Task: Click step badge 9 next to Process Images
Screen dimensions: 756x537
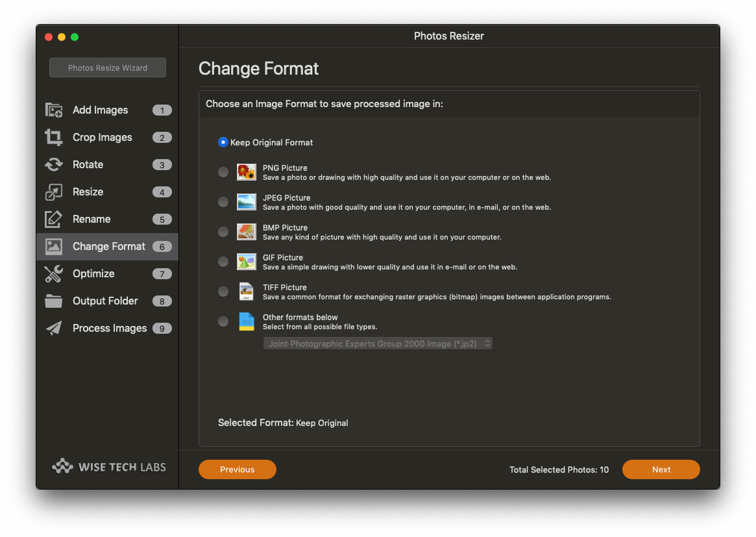Action: [162, 329]
